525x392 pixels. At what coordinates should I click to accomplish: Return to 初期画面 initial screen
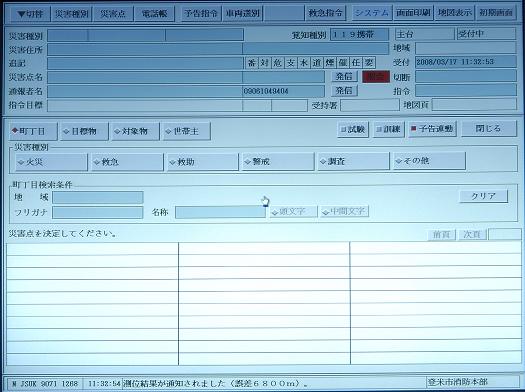coord(496,13)
